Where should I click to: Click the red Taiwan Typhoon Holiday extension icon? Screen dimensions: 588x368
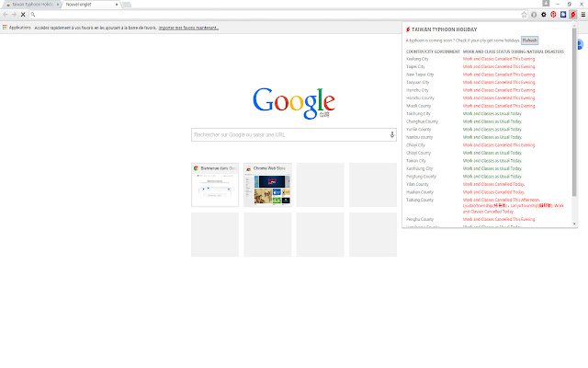[x=573, y=15]
